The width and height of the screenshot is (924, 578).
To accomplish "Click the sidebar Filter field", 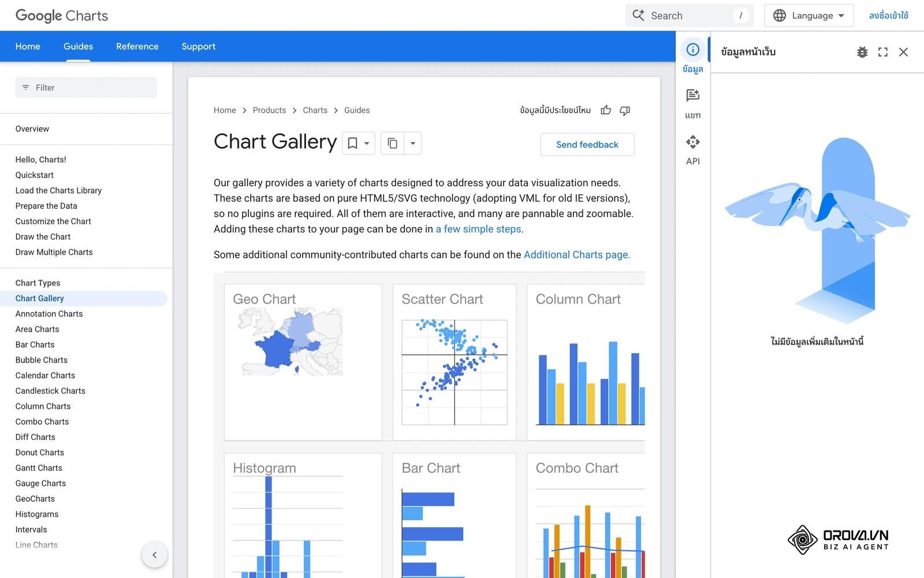I will click(x=86, y=87).
